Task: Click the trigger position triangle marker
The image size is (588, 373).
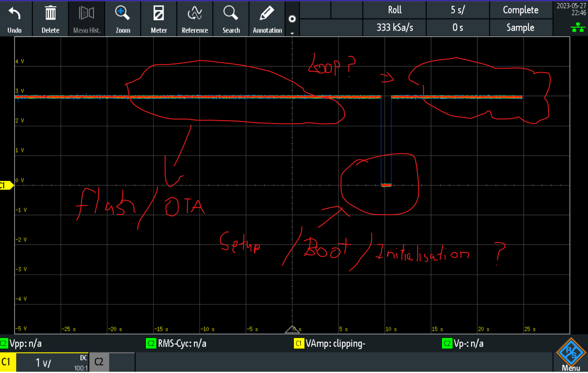Action: [293, 330]
